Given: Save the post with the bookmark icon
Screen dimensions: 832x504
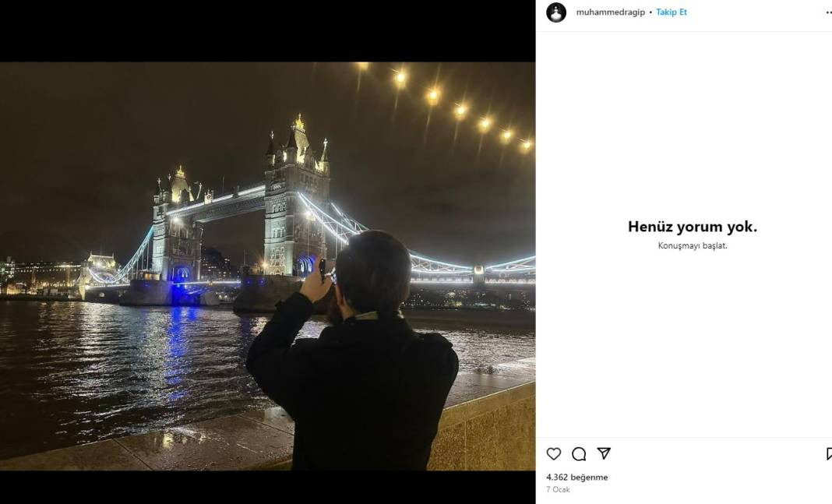Looking at the screenshot, I should (x=828, y=453).
